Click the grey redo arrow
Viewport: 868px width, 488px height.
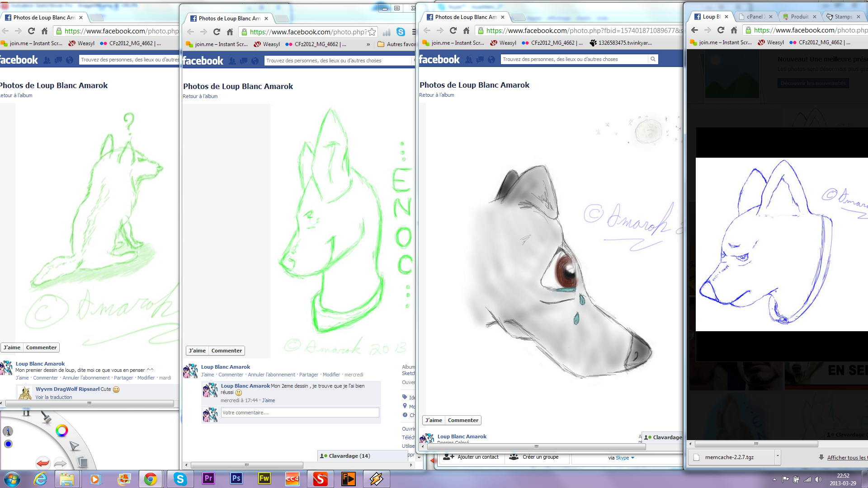(60, 463)
